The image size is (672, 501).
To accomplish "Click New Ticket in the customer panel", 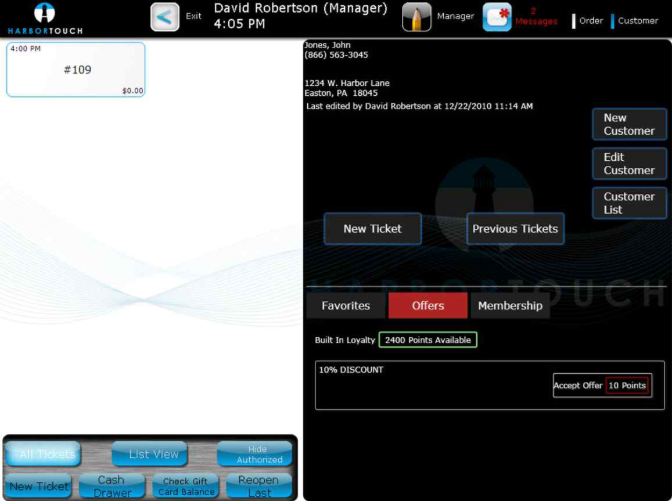I will click(372, 229).
